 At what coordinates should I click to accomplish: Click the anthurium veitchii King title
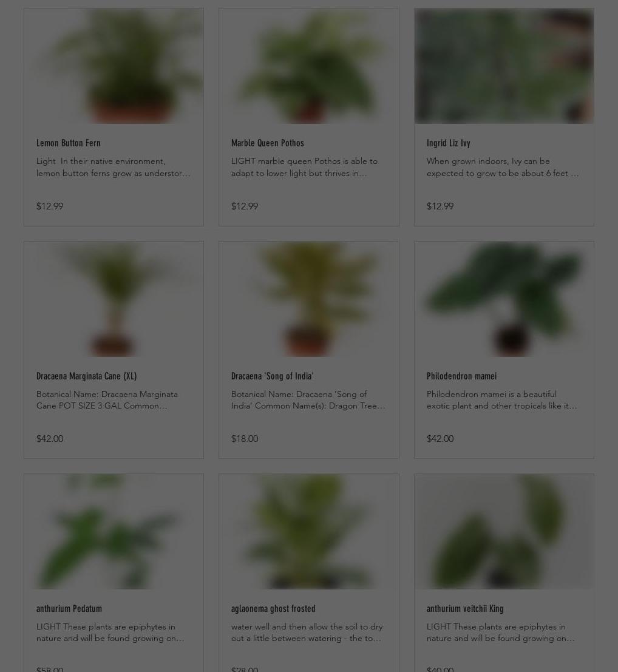point(465,609)
